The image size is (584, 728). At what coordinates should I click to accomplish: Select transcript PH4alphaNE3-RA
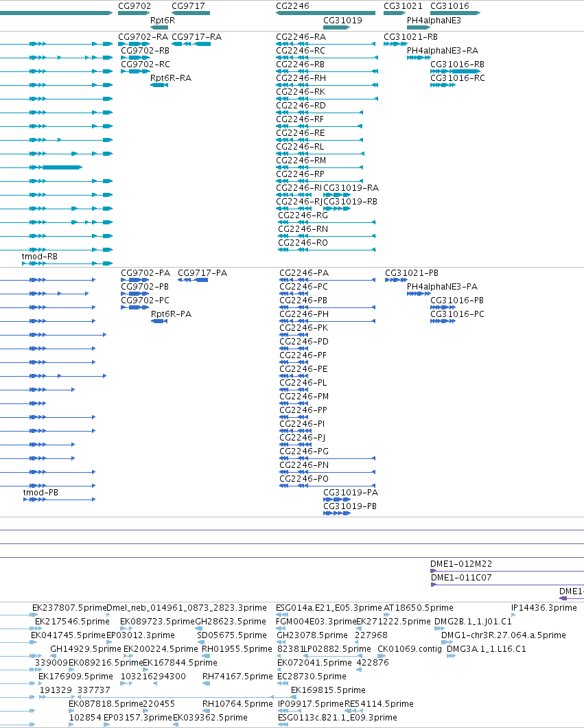(443, 51)
